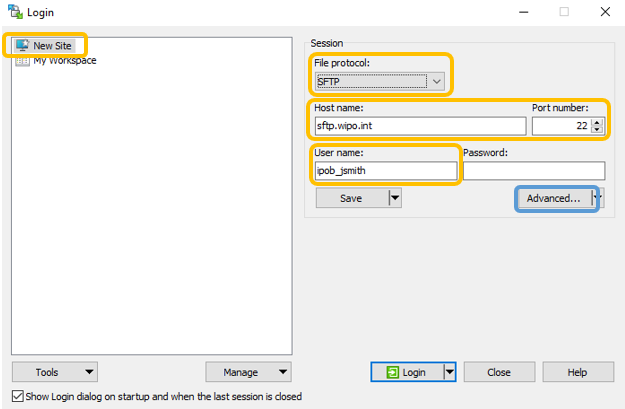Viewport: 625px width, 409px height.
Task: Click the Password input field
Action: (x=533, y=171)
